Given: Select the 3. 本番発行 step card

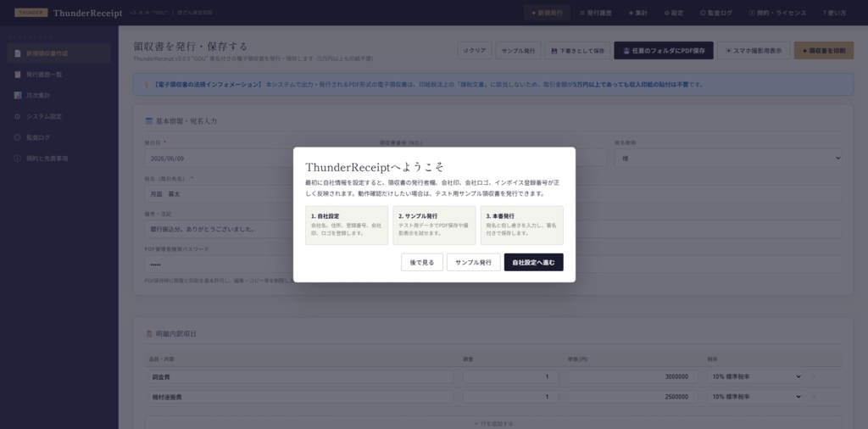Looking at the screenshot, I should [x=521, y=226].
